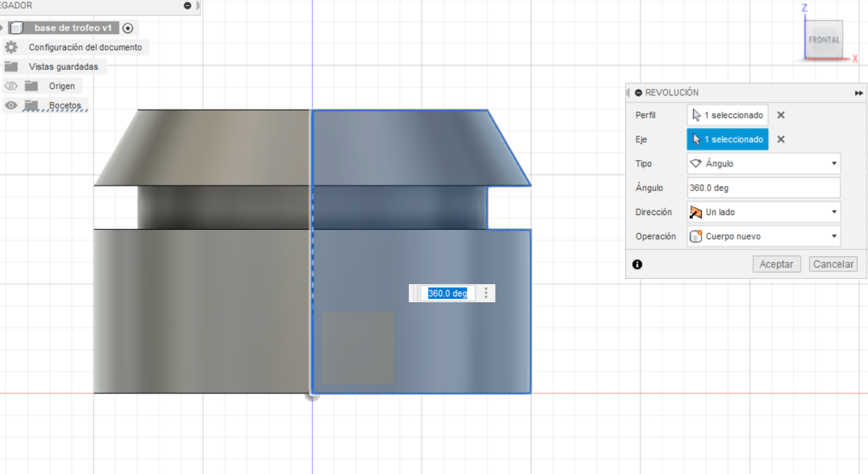The height and width of the screenshot is (474, 868).
Task: Click the Vistas guardadas folder icon
Action: [x=11, y=67]
